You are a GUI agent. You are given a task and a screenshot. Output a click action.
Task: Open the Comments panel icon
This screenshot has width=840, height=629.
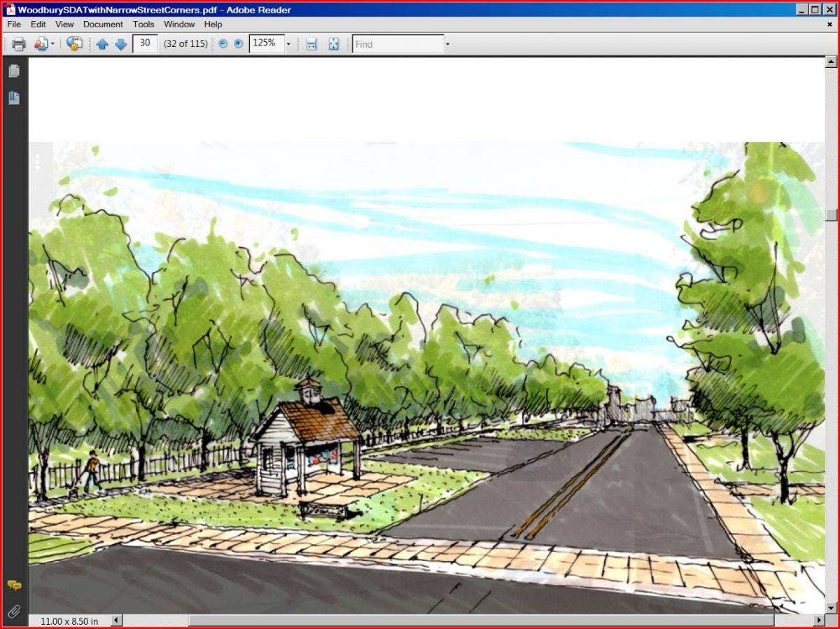pos(13,586)
